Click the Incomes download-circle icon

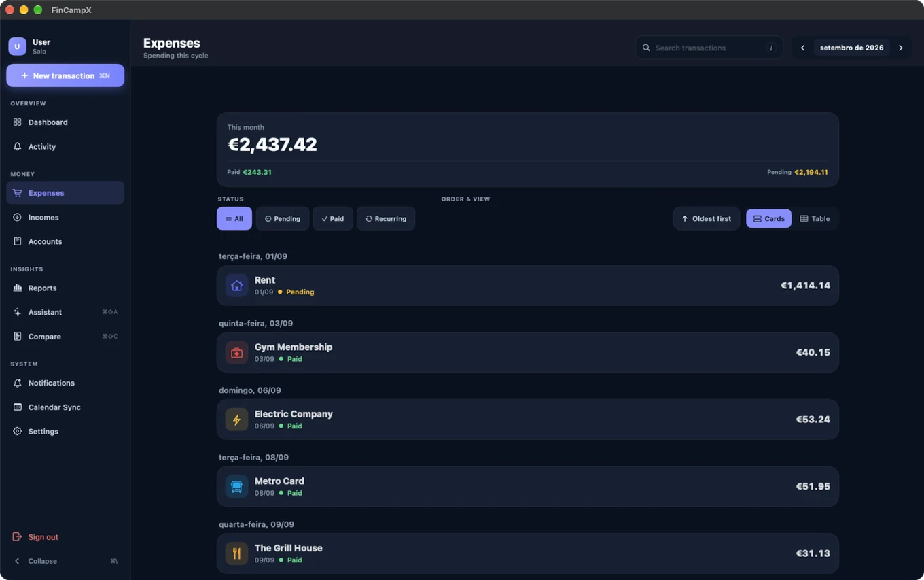click(18, 217)
